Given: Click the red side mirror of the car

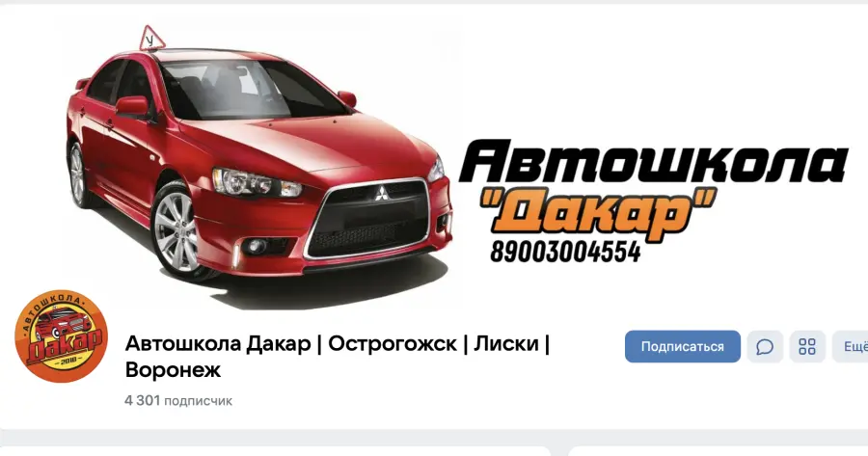Looking at the screenshot, I should pyautogui.click(x=132, y=105).
